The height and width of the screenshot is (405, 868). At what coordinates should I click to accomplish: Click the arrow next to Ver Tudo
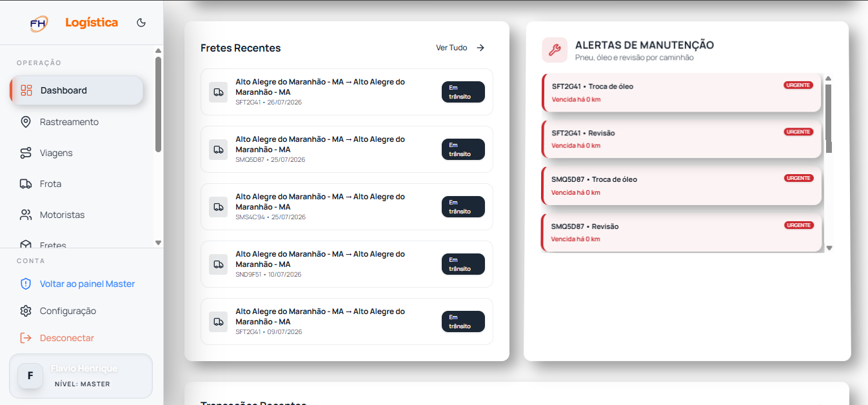click(x=480, y=48)
